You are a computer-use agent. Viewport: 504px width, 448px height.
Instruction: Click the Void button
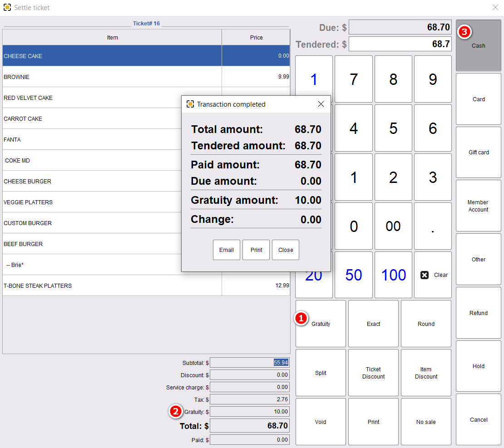pyautogui.click(x=321, y=422)
